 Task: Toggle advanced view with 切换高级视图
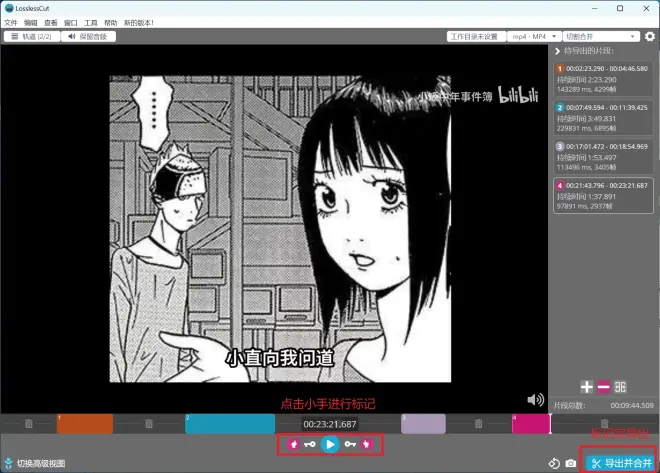(x=35, y=463)
